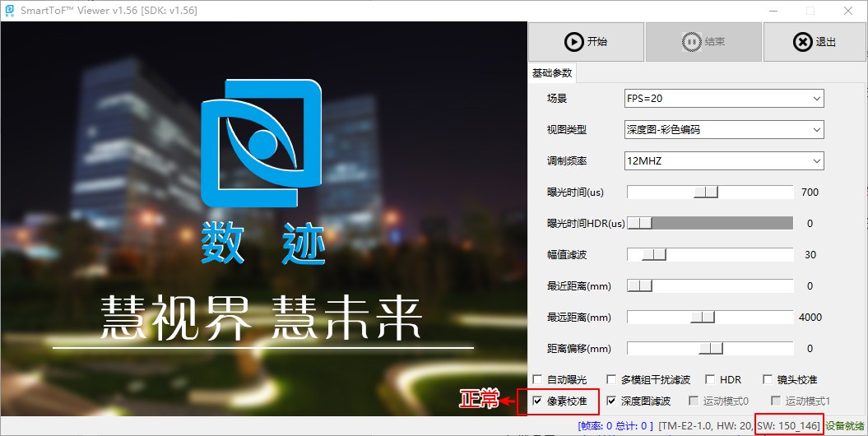868x436 pixels.
Task: Click the 运动模式1 checkbox
Action: click(x=776, y=401)
